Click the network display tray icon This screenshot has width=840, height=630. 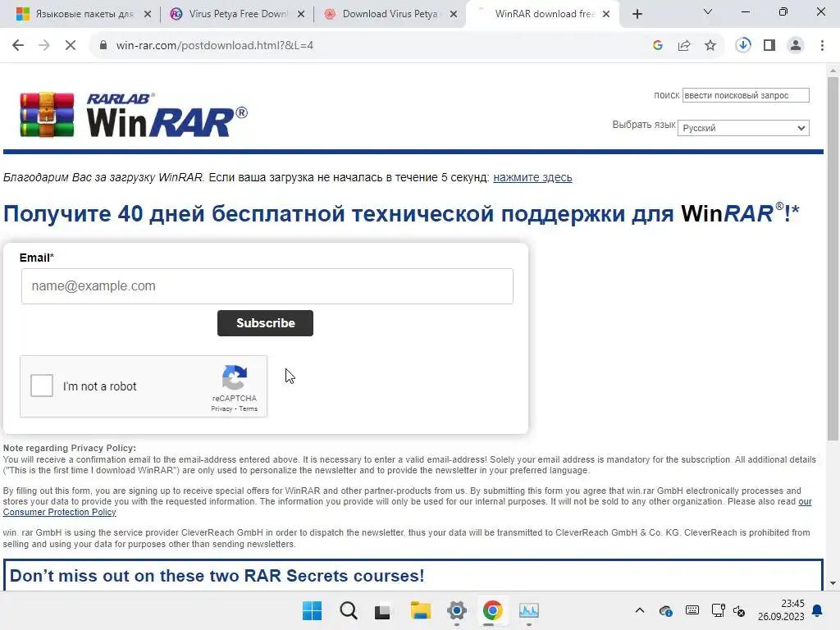718,610
